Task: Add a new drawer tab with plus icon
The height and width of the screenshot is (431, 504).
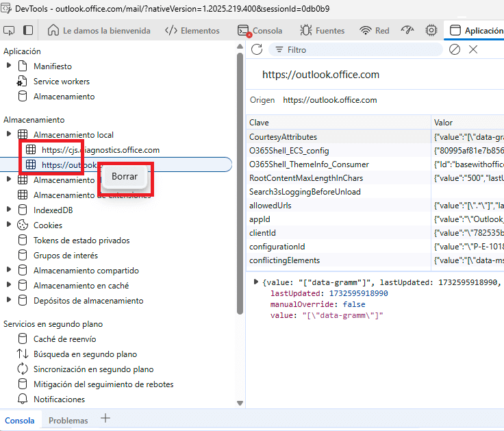Action: [x=105, y=418]
